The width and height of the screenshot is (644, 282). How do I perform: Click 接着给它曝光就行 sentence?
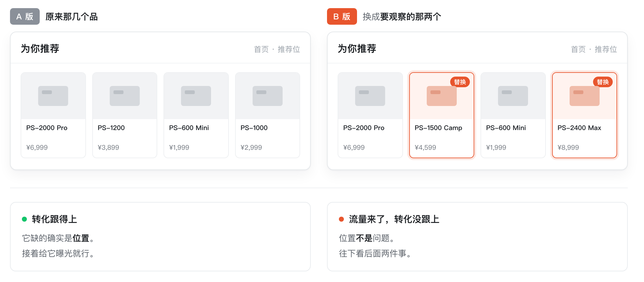(x=58, y=253)
